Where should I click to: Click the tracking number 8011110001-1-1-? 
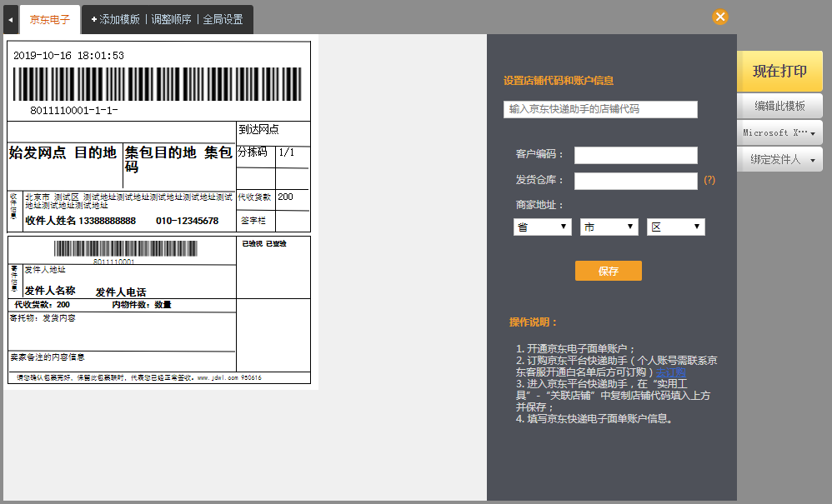[x=73, y=111]
